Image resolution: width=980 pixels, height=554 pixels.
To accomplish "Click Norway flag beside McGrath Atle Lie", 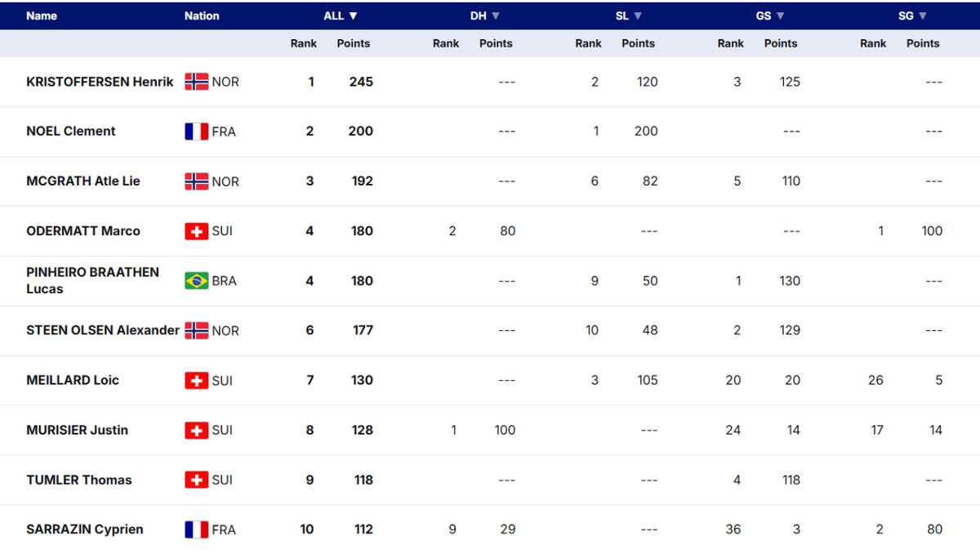I will click(197, 181).
